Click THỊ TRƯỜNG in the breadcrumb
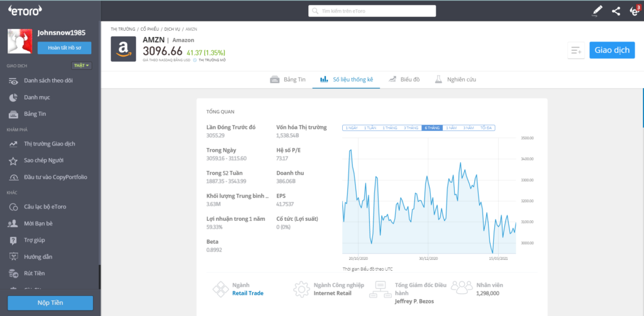644x316 pixels. click(123, 30)
